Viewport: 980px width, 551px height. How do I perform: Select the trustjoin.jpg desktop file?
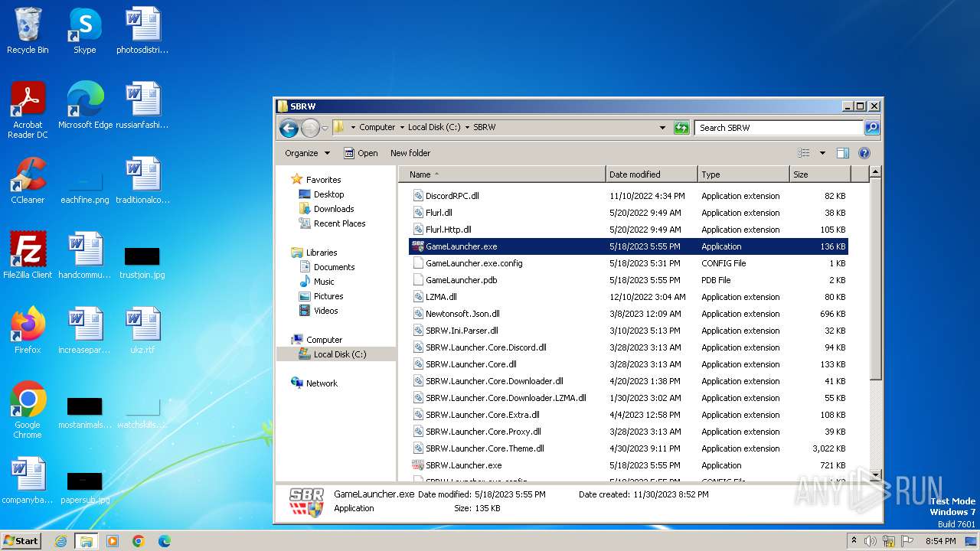pyautogui.click(x=142, y=262)
